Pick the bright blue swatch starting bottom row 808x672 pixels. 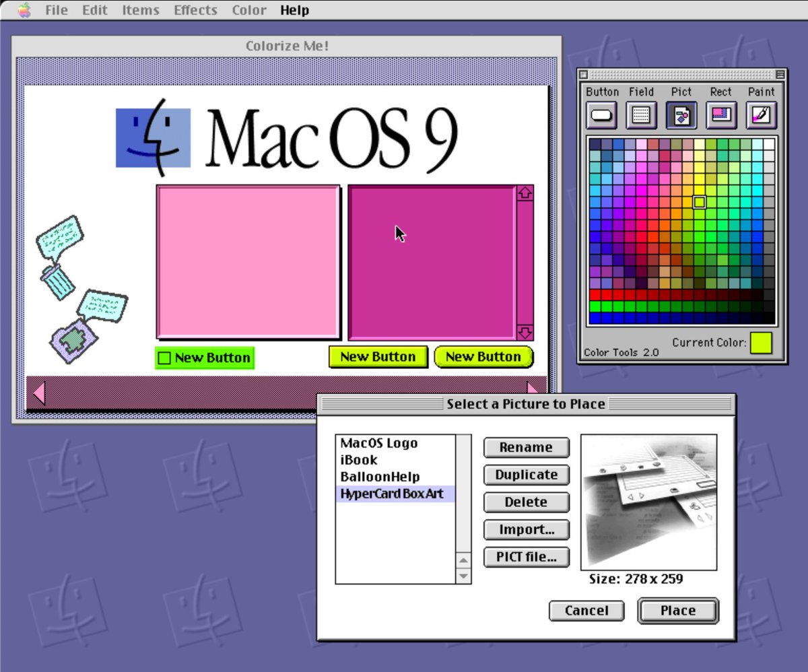(x=595, y=318)
